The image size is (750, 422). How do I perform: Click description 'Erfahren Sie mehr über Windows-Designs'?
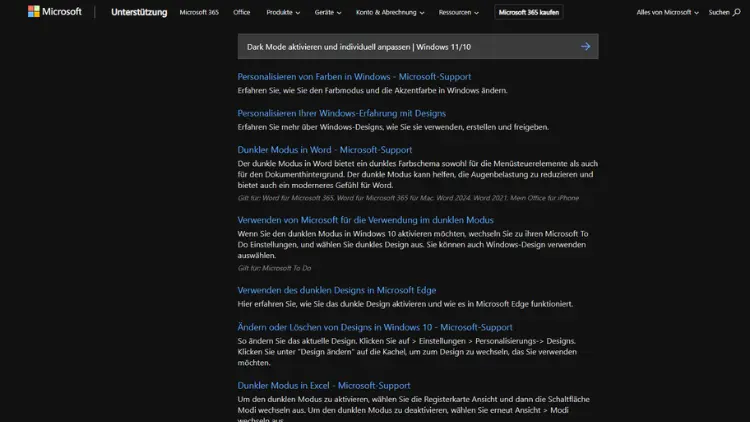pyautogui.click(x=393, y=127)
